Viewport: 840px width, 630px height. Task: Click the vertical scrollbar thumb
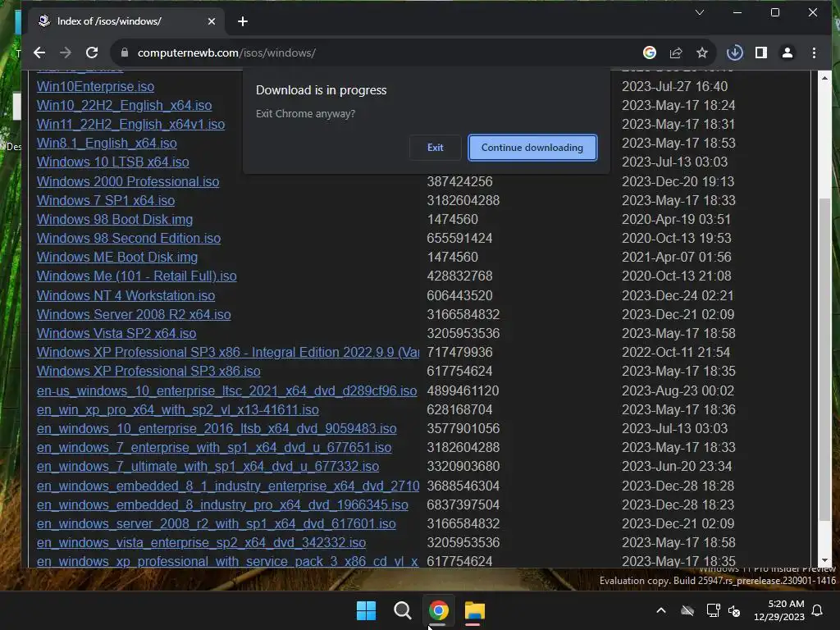[x=824, y=359]
